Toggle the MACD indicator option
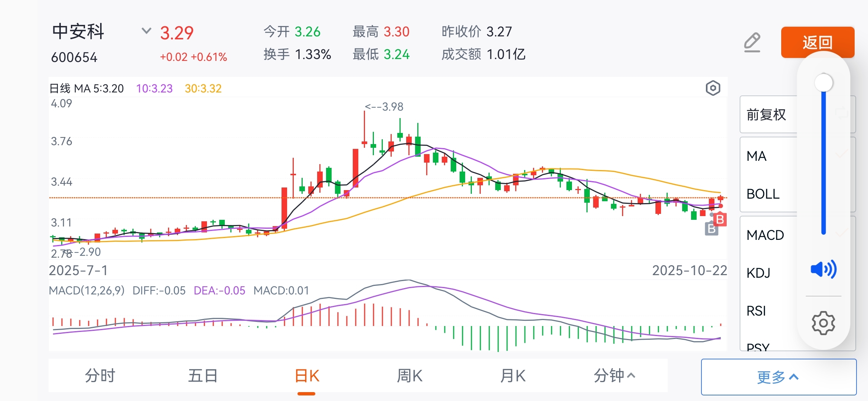The width and height of the screenshot is (868, 401). 765,235
